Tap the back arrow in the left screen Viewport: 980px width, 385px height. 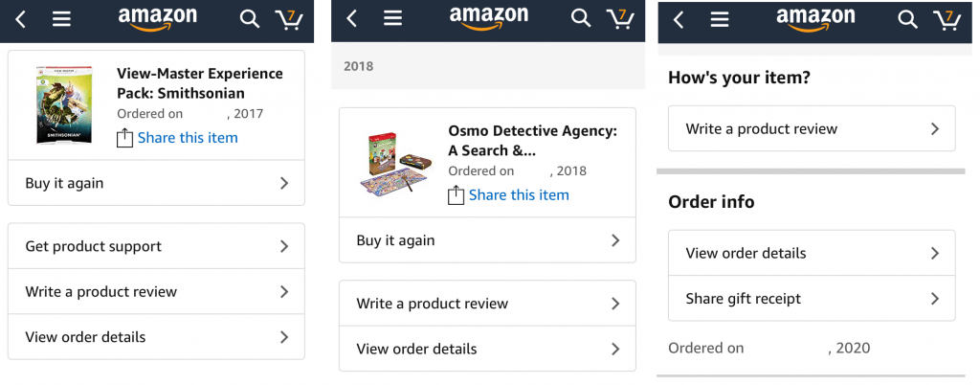point(22,19)
